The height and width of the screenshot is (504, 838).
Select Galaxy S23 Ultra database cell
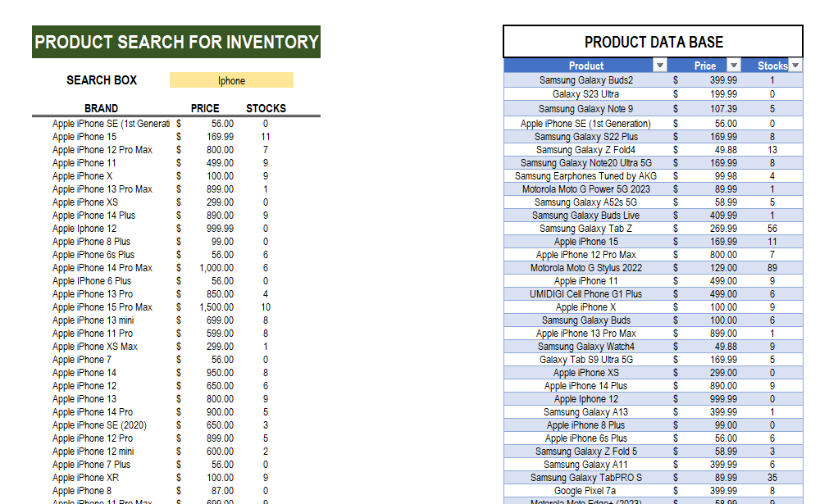[586, 94]
